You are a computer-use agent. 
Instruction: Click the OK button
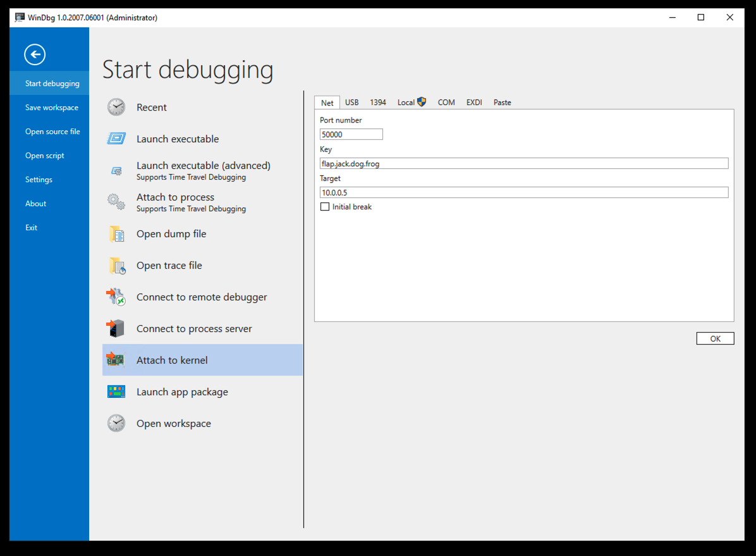click(715, 339)
